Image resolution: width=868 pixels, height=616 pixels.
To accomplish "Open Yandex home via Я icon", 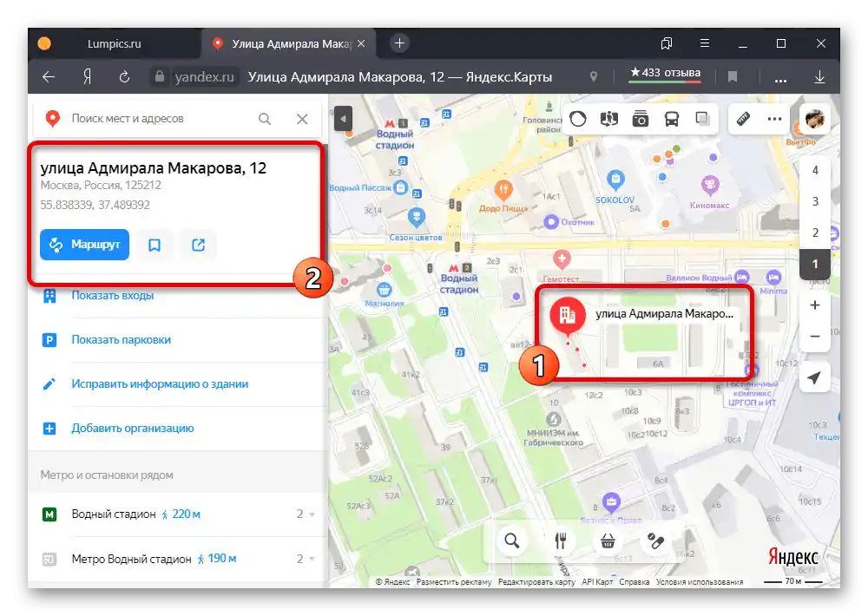I will tap(87, 77).
